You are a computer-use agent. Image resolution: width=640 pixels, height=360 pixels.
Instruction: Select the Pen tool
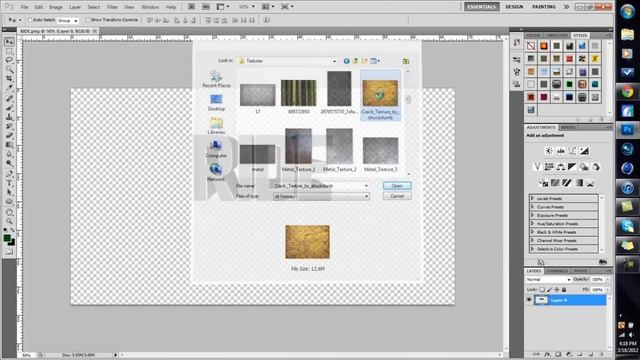coord(9,174)
